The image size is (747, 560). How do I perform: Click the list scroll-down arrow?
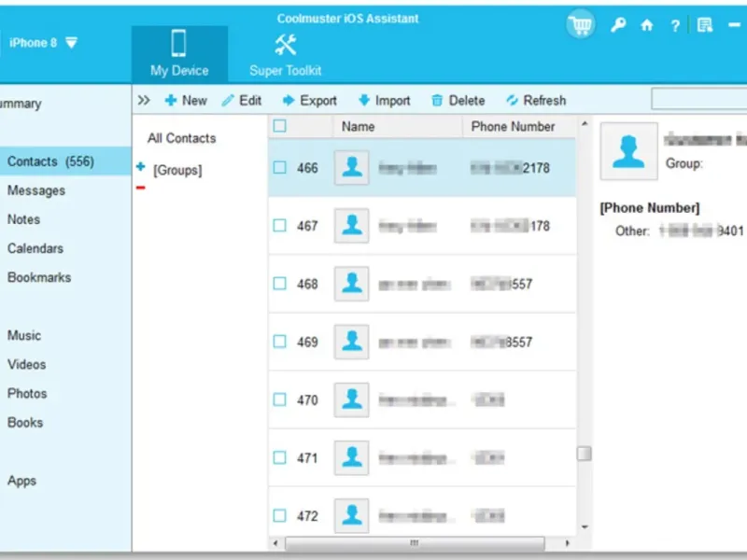pyautogui.click(x=585, y=527)
